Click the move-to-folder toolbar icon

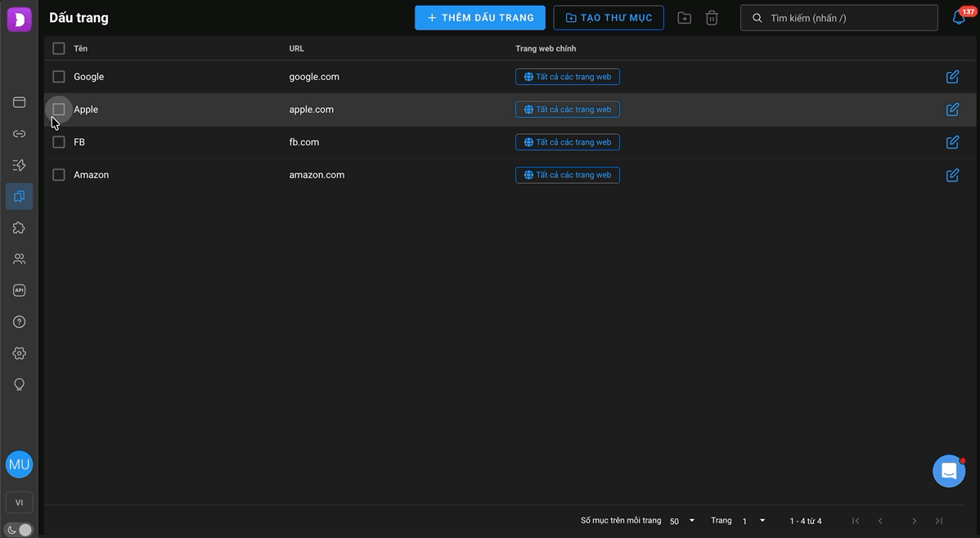click(x=685, y=18)
